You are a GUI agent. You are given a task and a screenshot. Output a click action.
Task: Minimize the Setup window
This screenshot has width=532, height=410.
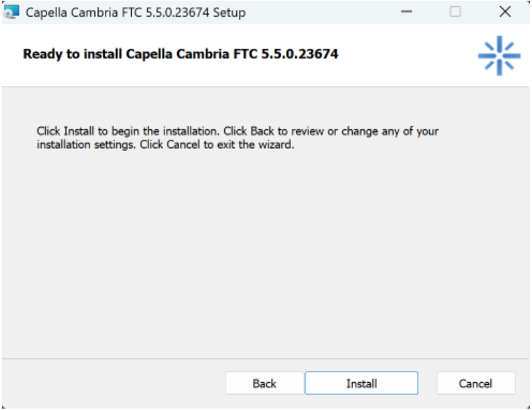407,12
